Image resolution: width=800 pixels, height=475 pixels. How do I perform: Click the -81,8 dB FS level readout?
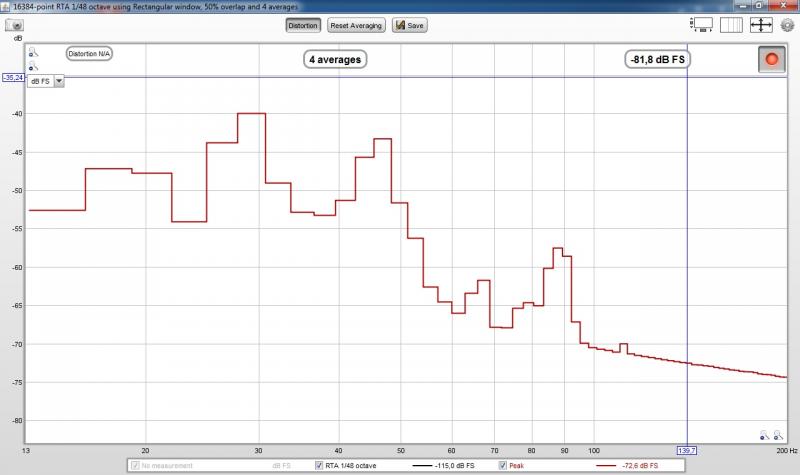tap(657, 59)
